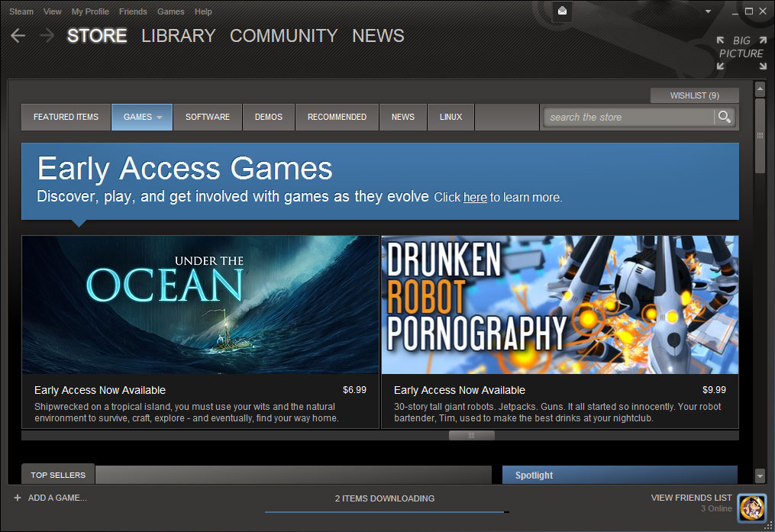Screen dimensions: 775x532
Task: Click the vertical scrollbar down arrow
Action: tap(760, 475)
